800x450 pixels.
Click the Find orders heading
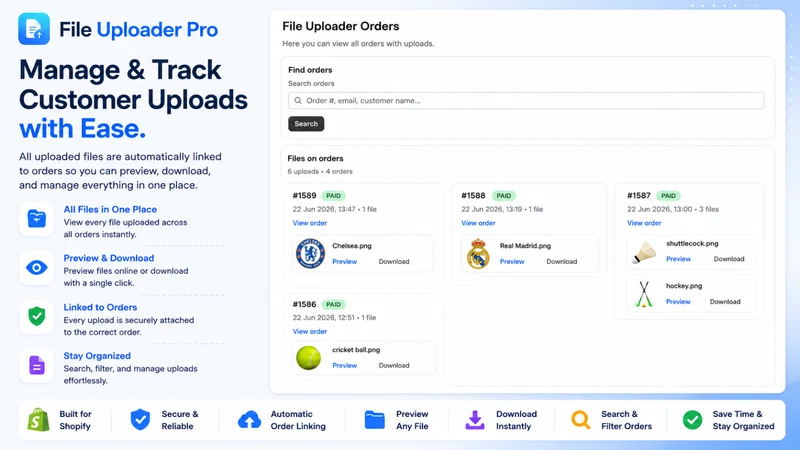tap(310, 70)
